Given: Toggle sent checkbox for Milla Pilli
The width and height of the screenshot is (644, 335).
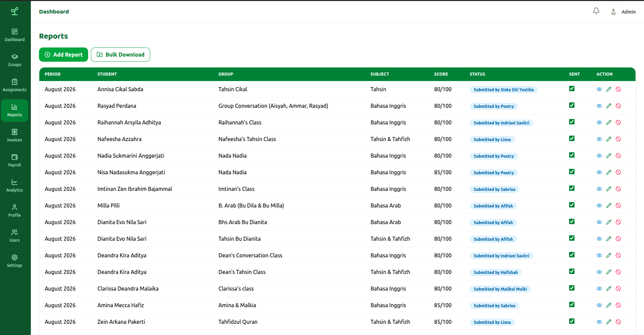Looking at the screenshot, I should [x=572, y=205].
